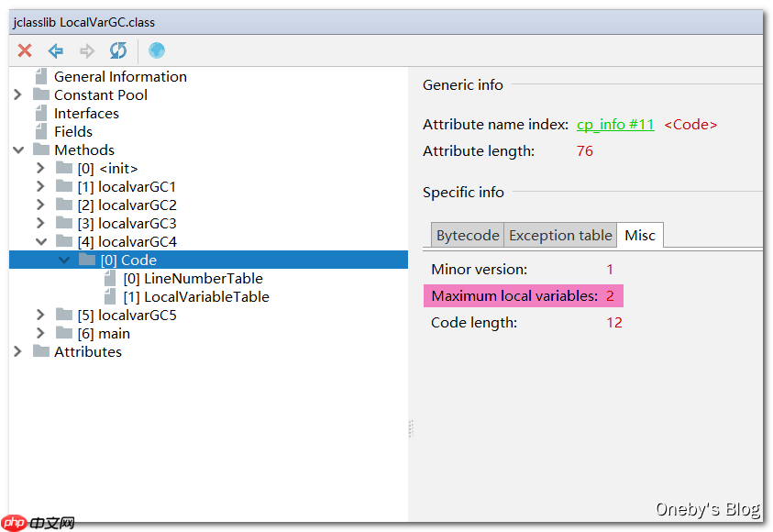Collapse the Methods tree node

[18, 150]
